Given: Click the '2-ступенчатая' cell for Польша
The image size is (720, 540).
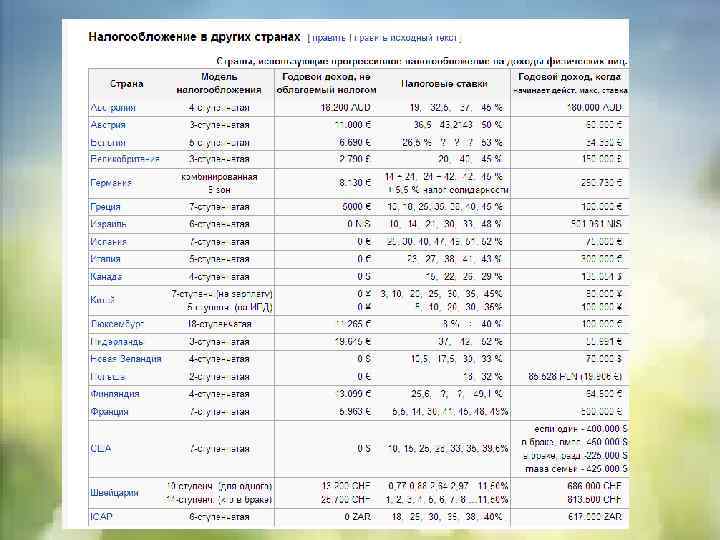Looking at the screenshot, I should 219,377.
